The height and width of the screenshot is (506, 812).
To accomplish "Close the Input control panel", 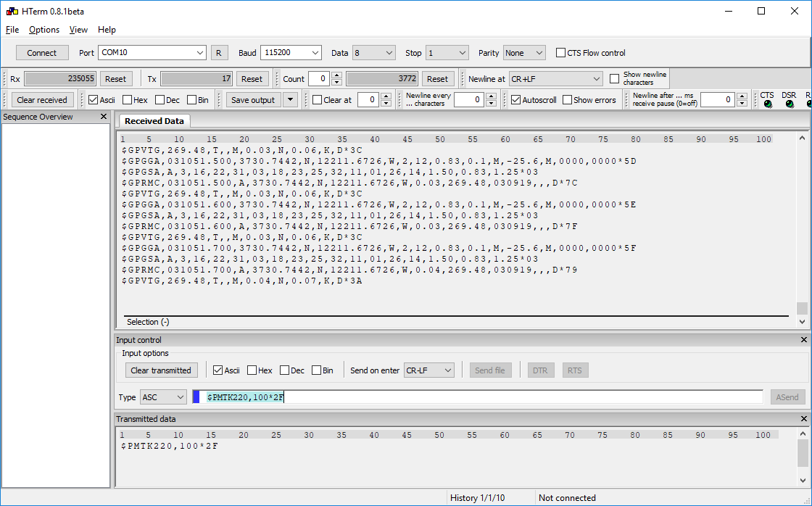I will pyautogui.click(x=804, y=340).
